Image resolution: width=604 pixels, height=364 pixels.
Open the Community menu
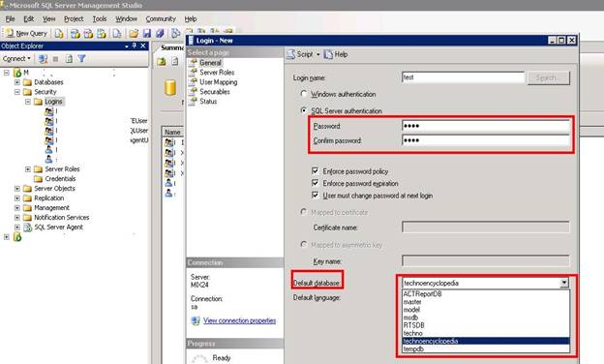(161, 18)
